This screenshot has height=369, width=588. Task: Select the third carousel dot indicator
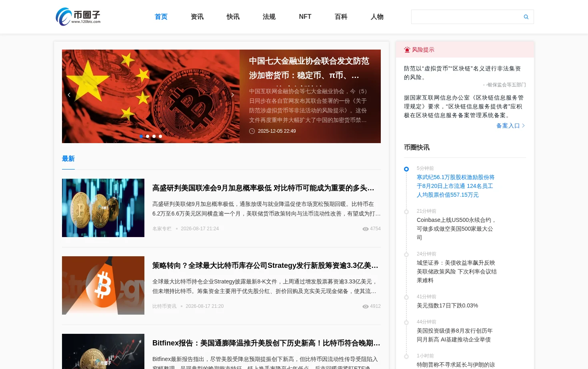154,136
